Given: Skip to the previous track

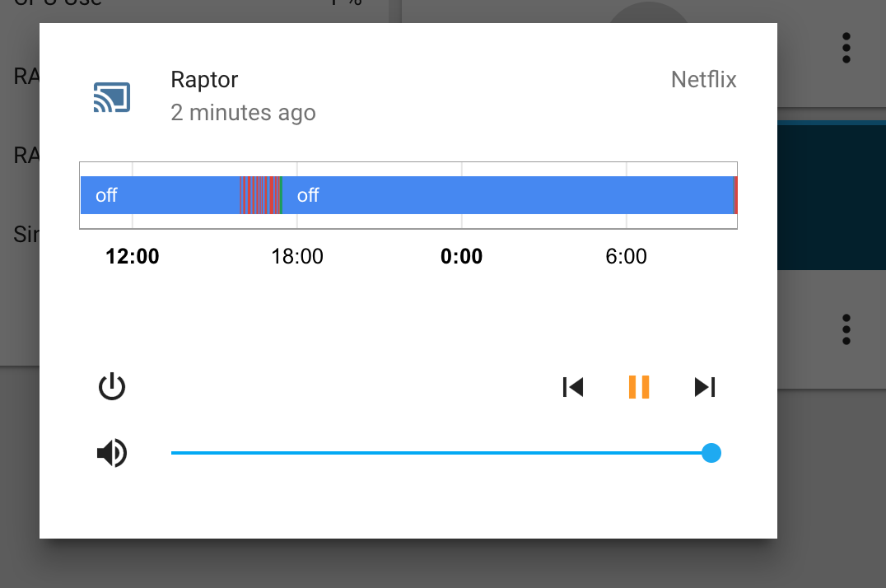Looking at the screenshot, I should (x=572, y=386).
